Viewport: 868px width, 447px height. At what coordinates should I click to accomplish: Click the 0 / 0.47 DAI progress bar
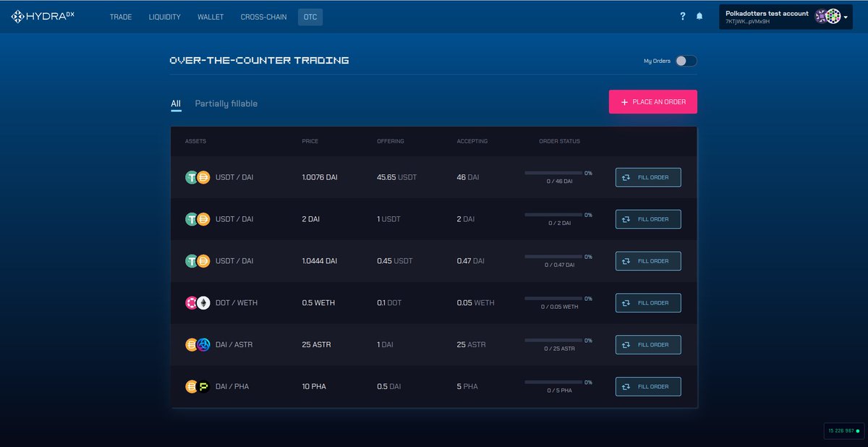[553, 257]
